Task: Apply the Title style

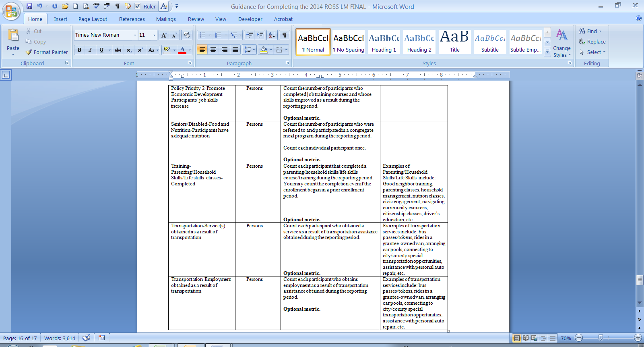Action: point(454,41)
